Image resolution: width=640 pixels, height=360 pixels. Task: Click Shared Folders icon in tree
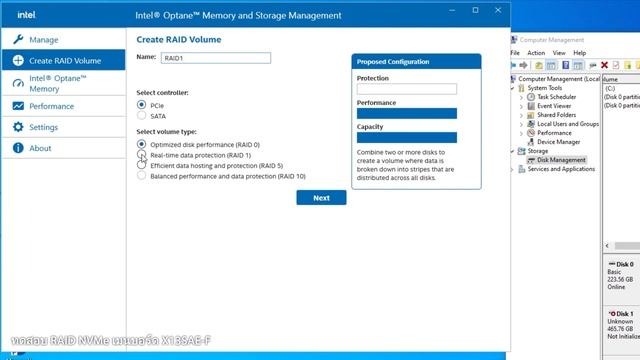(531, 115)
